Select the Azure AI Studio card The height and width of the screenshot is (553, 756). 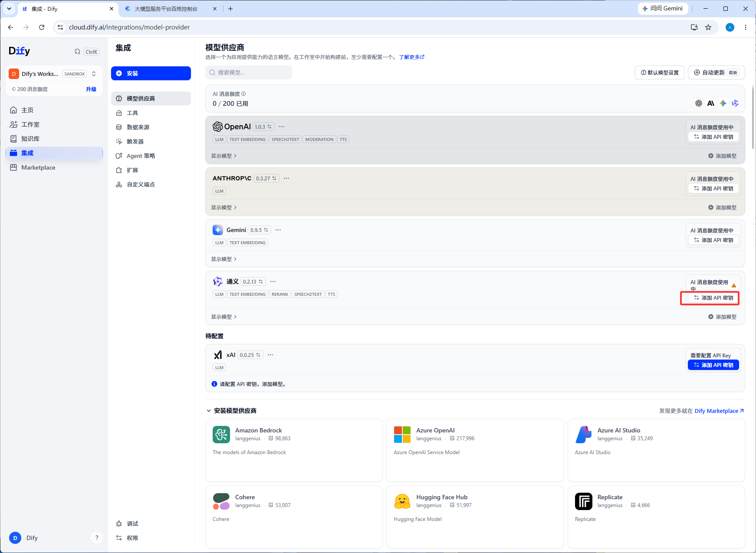coord(656,450)
